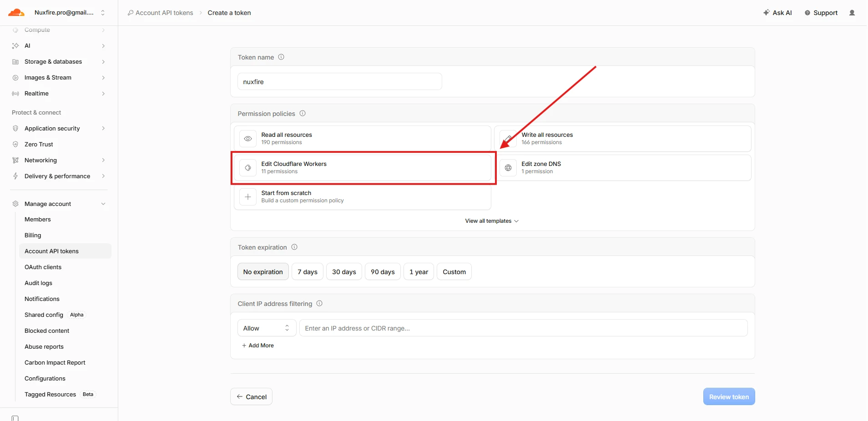Select 30 days expiration

[344, 272]
